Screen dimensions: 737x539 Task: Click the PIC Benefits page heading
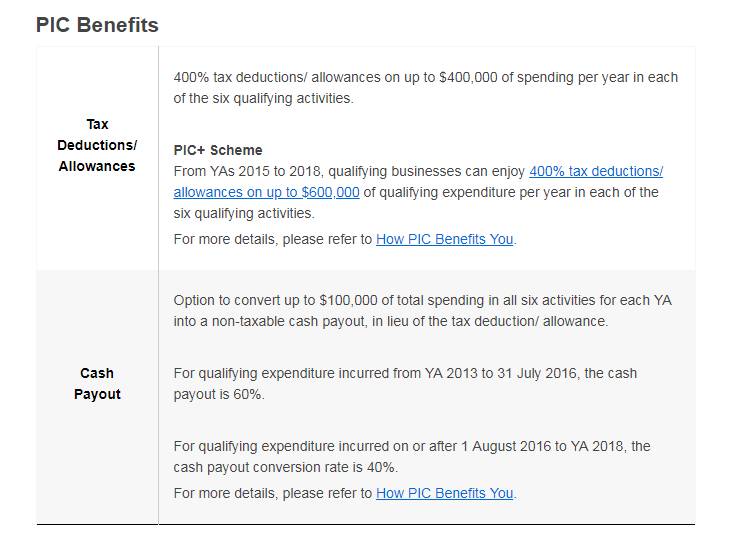97,25
